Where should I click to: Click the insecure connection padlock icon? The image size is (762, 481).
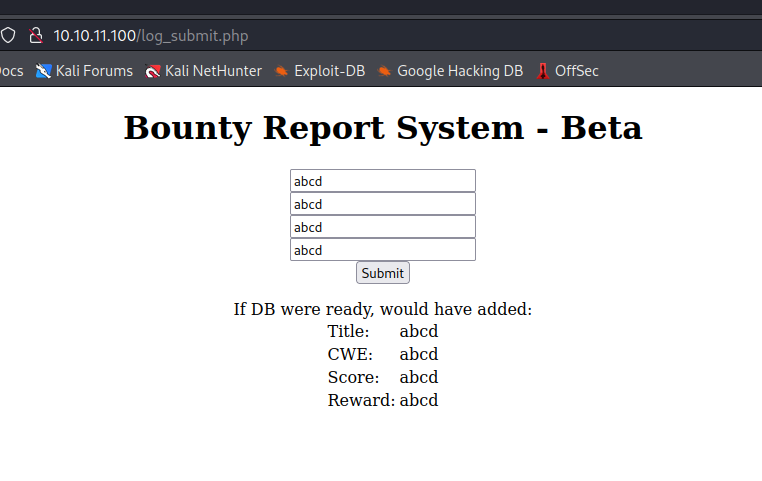[36, 35]
